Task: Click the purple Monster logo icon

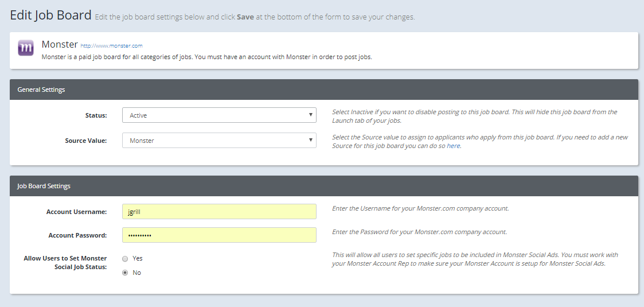Action: coord(26,48)
